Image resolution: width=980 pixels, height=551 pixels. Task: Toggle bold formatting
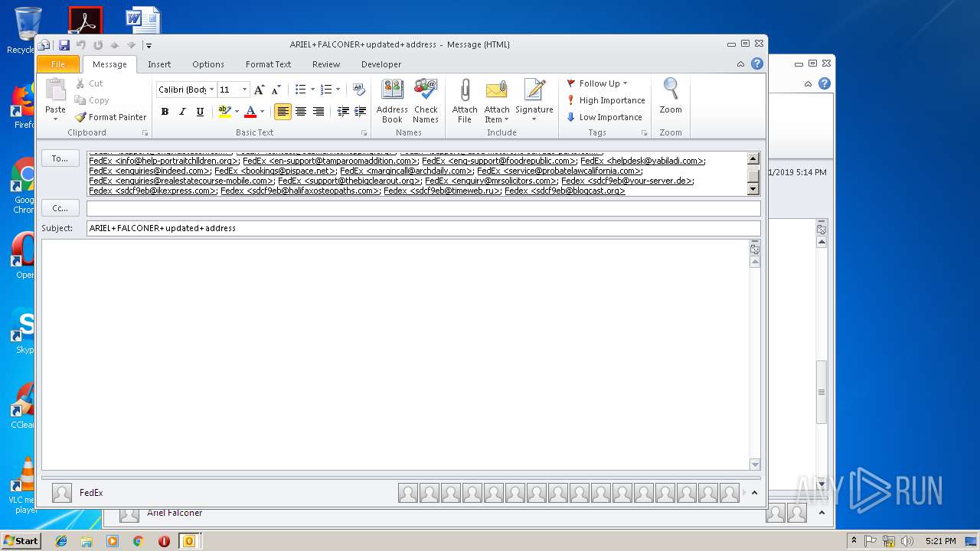tap(165, 112)
